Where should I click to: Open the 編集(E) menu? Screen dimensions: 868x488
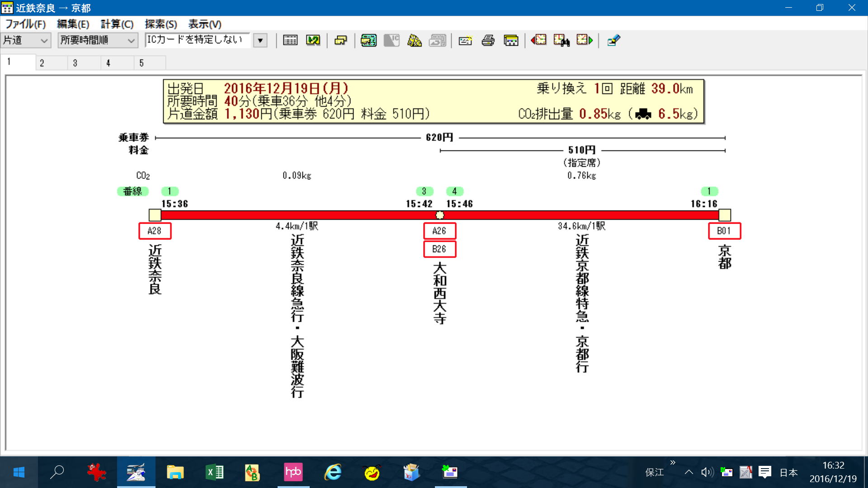73,24
